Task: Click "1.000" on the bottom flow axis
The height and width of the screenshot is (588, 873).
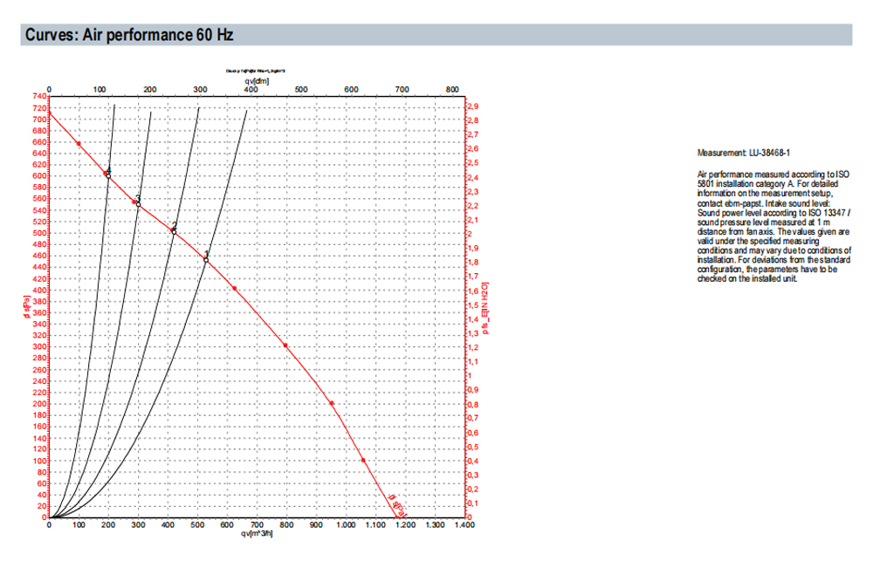Action: click(346, 525)
